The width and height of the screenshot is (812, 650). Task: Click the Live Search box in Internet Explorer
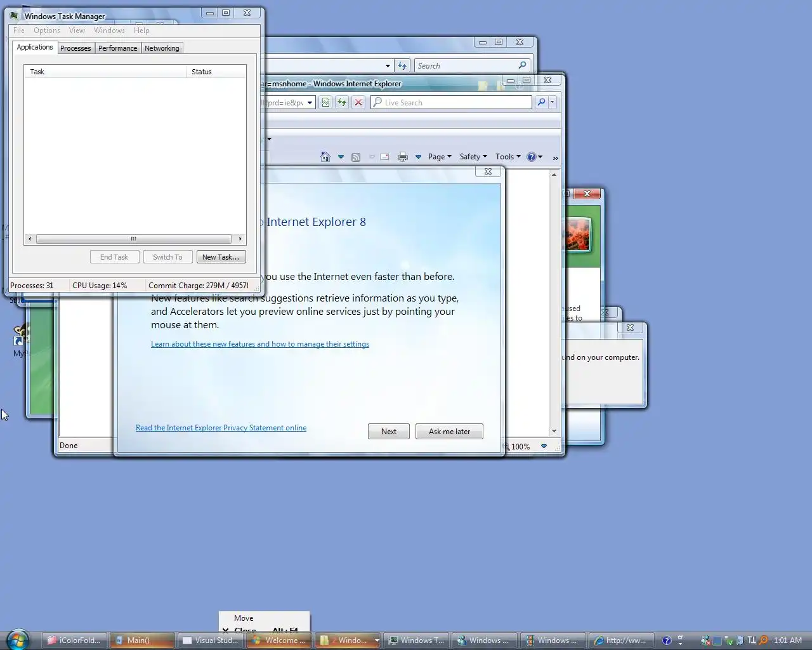(x=451, y=102)
